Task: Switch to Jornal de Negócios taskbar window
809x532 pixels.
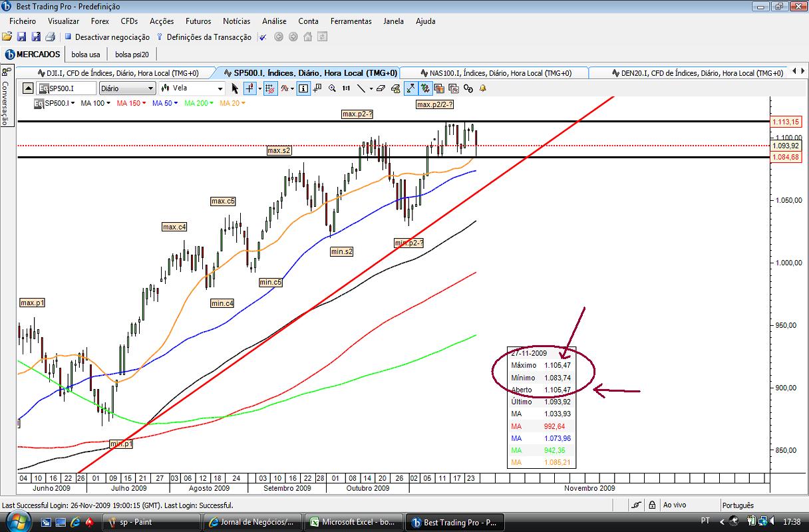Action: coord(253,522)
